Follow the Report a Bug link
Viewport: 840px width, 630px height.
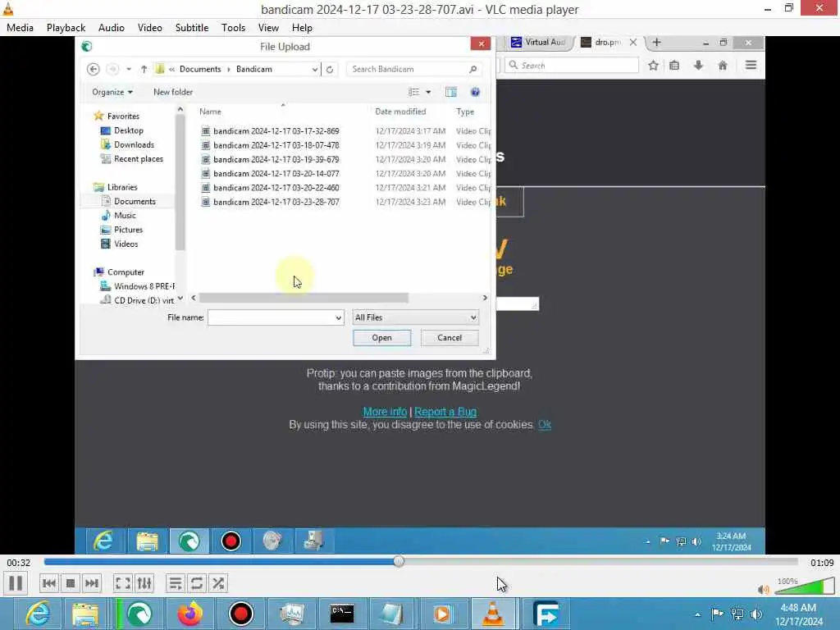pos(445,412)
